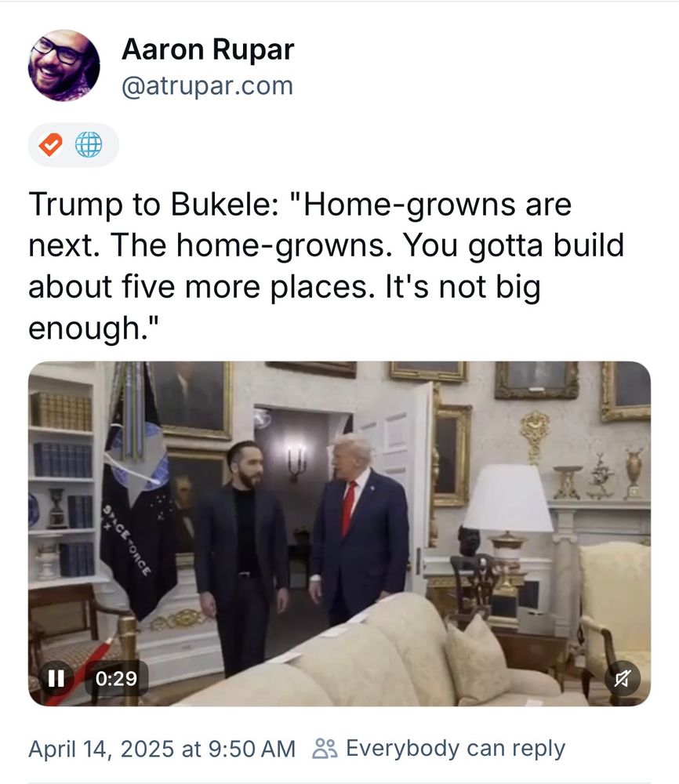Click the man wearing the red tie

tap(360, 528)
